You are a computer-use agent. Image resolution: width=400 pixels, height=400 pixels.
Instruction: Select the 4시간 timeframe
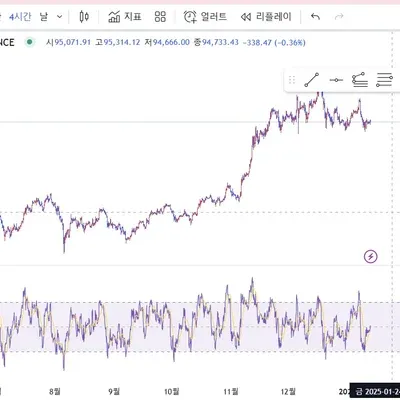point(20,17)
